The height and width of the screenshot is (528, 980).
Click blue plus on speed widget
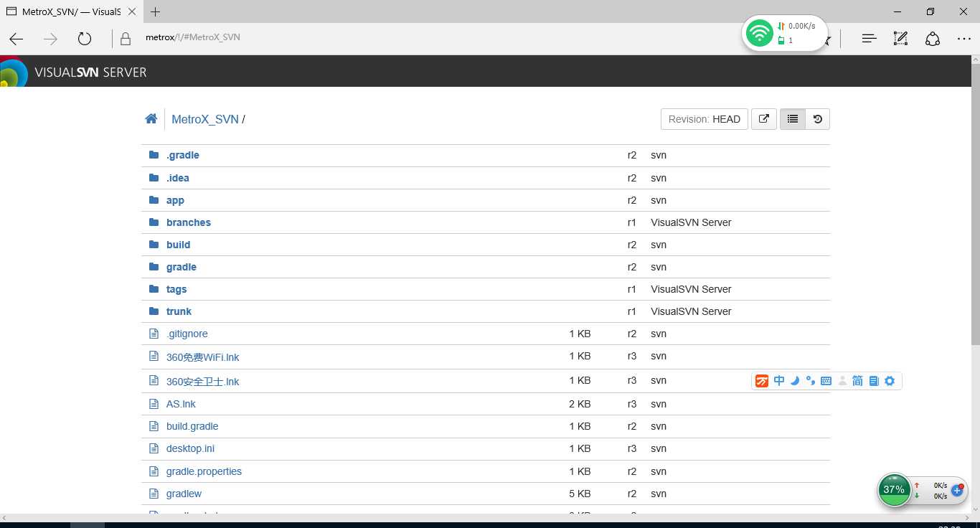coord(956,491)
